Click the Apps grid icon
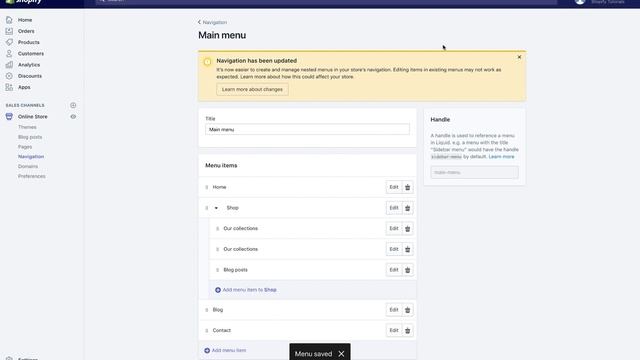 [x=9, y=87]
